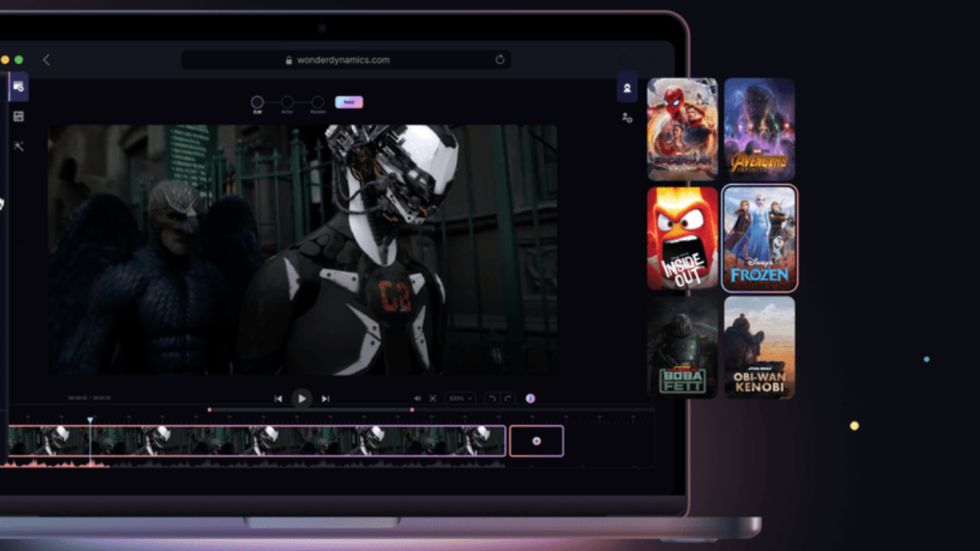Select the Obi-Wan Kenobi poster card

tap(759, 347)
